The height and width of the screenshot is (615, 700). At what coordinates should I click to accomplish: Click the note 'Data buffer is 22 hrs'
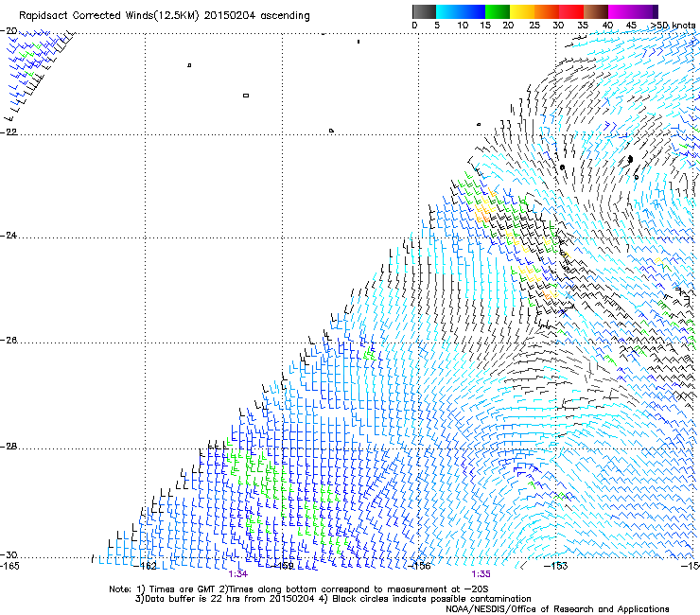pos(192,599)
